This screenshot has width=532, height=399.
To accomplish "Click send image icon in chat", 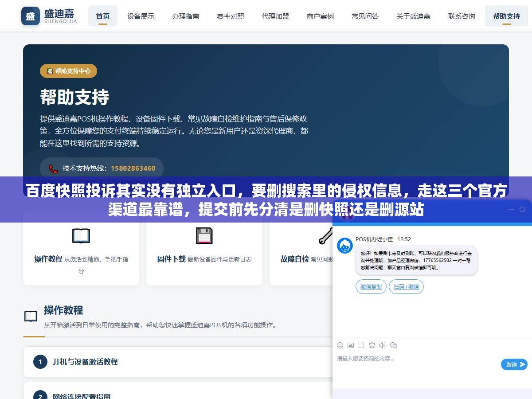I will tap(351, 345).
